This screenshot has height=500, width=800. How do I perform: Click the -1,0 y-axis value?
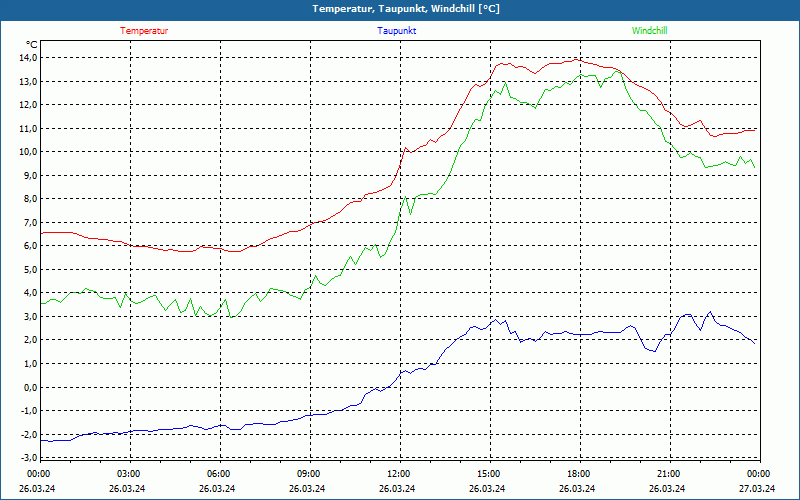(30, 411)
